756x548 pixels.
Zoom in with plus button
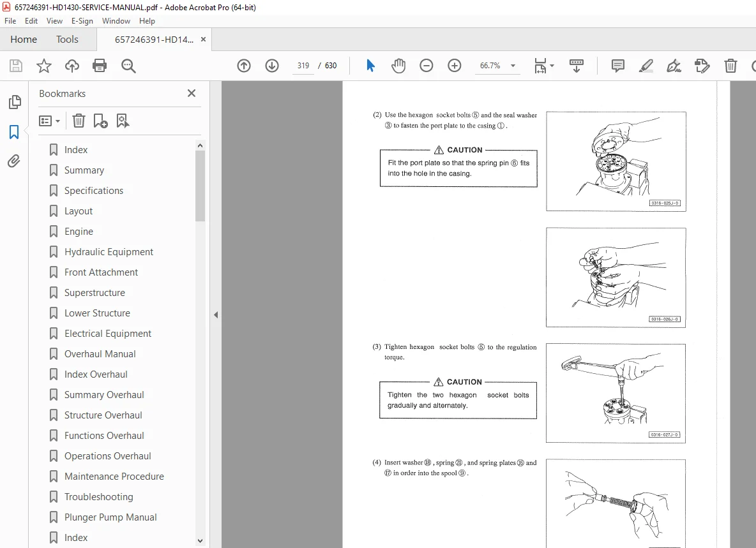[x=454, y=66]
